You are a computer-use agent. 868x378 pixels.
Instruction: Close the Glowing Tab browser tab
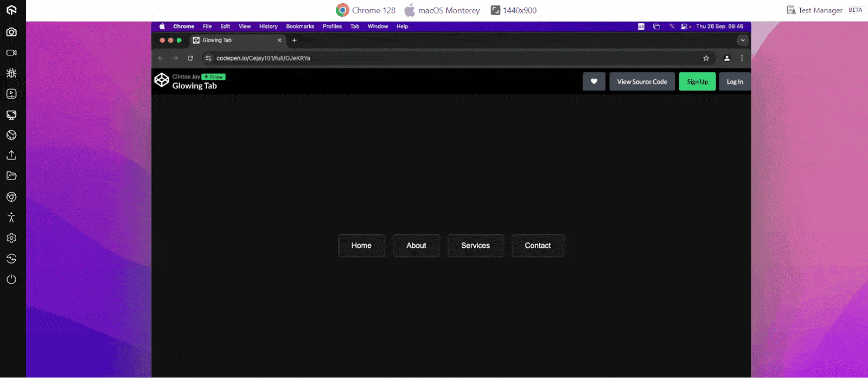point(279,40)
